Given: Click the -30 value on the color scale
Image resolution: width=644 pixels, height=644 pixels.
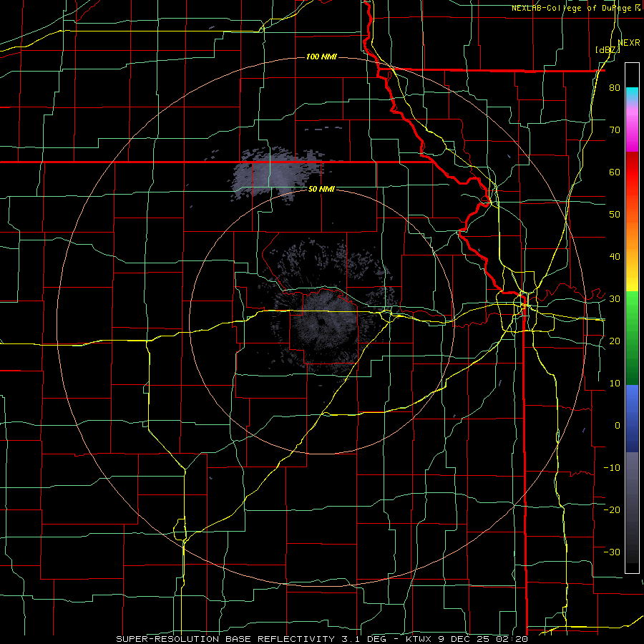Looking at the screenshot, I should [612, 552].
